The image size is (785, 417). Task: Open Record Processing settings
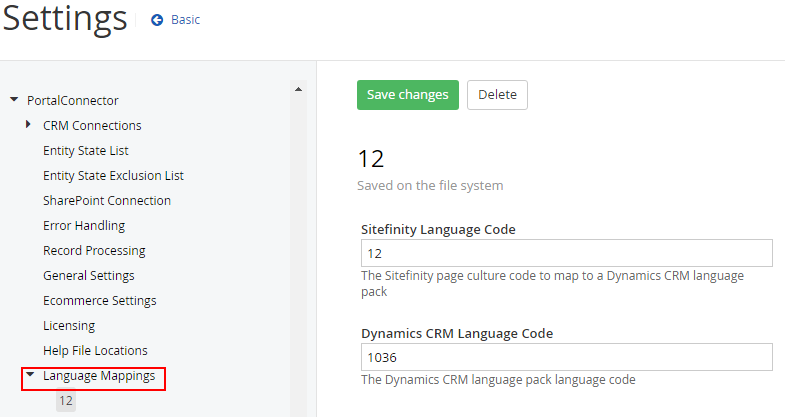pos(94,251)
